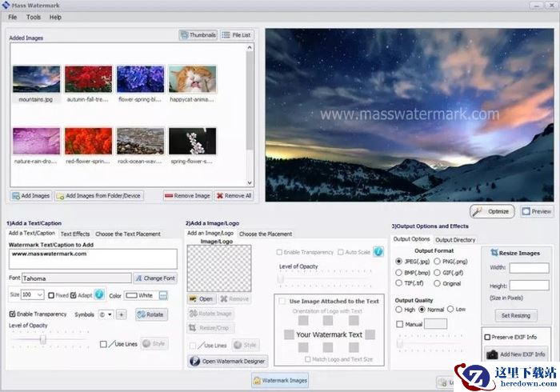Click the Optimize wand button
This screenshot has width=560, height=392.
[x=492, y=211]
